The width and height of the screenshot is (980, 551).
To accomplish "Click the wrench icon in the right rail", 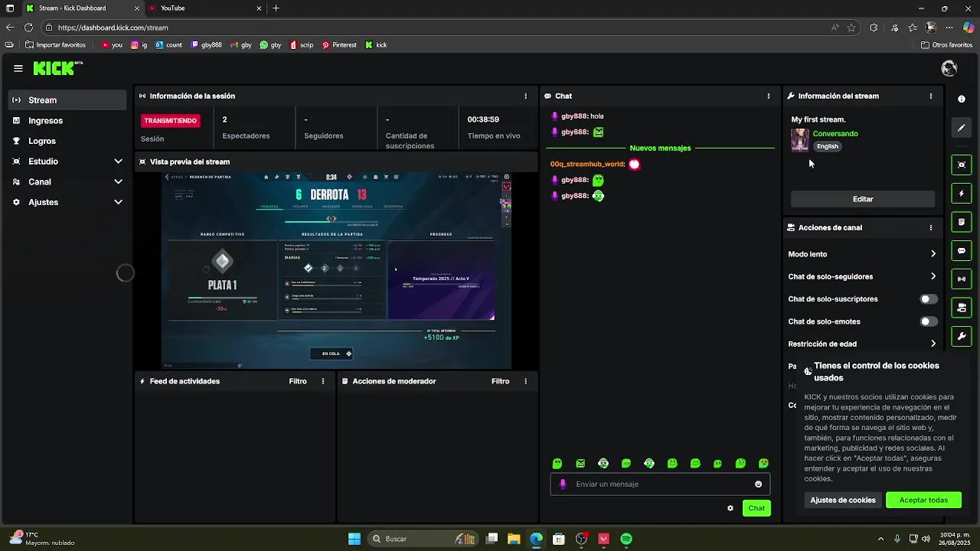I will coord(962,336).
